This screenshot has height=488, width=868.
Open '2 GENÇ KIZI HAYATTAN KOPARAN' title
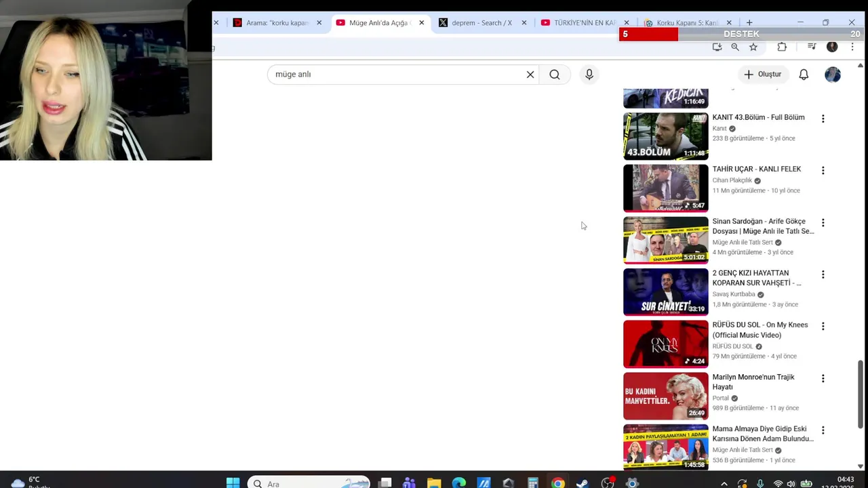pyautogui.click(x=757, y=278)
